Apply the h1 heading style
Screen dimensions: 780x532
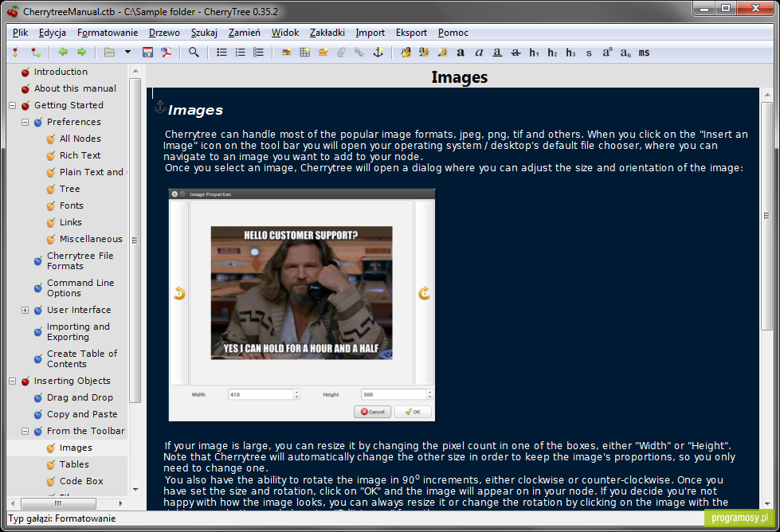tap(535, 53)
